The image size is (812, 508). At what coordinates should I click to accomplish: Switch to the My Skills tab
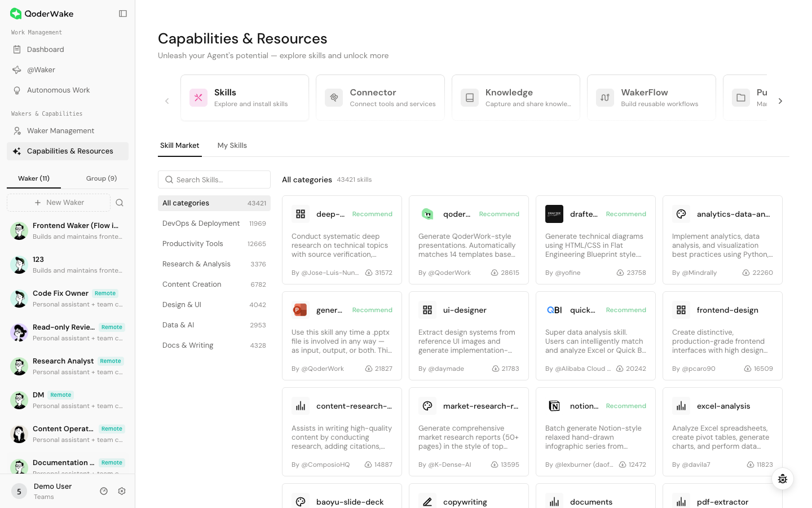pyautogui.click(x=232, y=146)
